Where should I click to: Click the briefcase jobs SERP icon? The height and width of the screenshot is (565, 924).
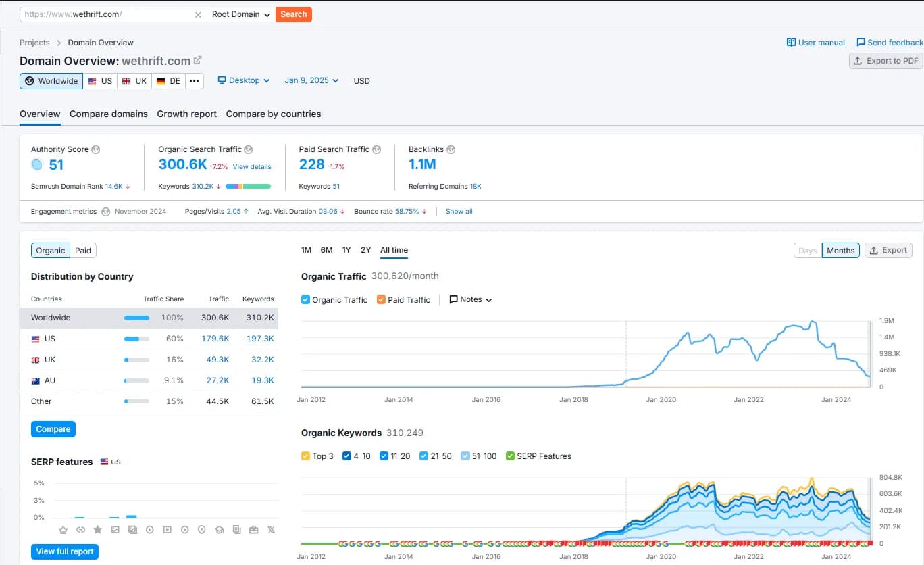pos(254,530)
